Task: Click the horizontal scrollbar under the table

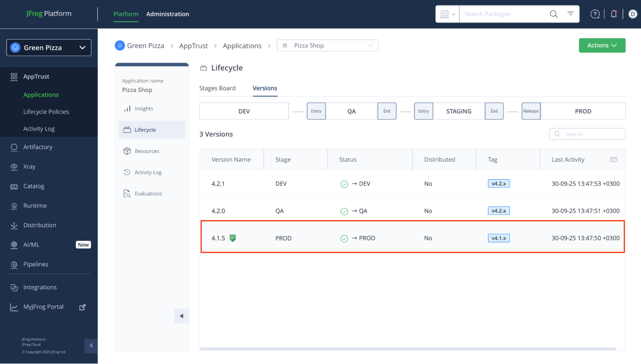Action: tap(407, 349)
